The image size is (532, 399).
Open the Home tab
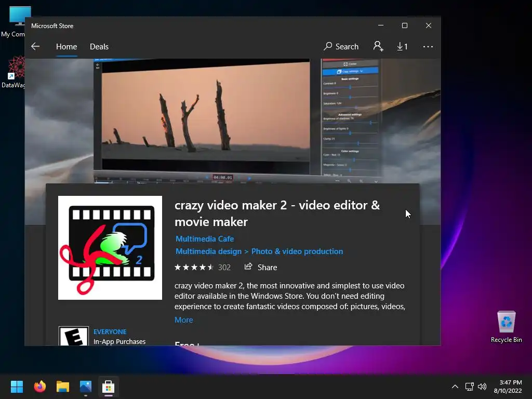(x=66, y=46)
